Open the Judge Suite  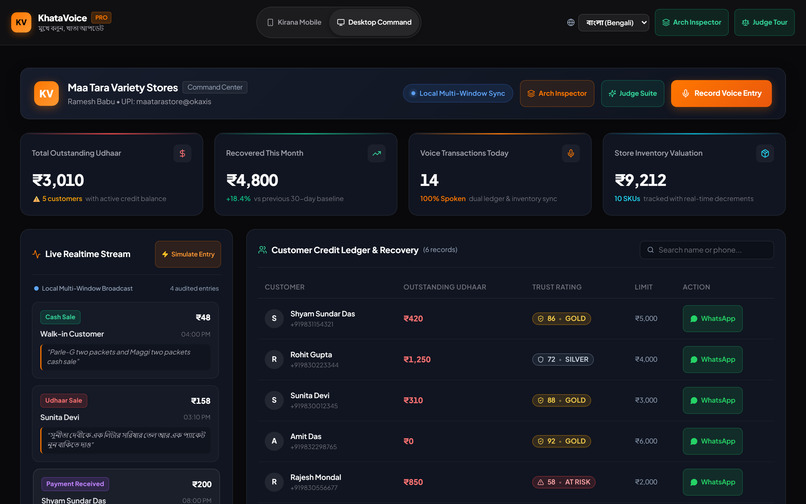632,94
